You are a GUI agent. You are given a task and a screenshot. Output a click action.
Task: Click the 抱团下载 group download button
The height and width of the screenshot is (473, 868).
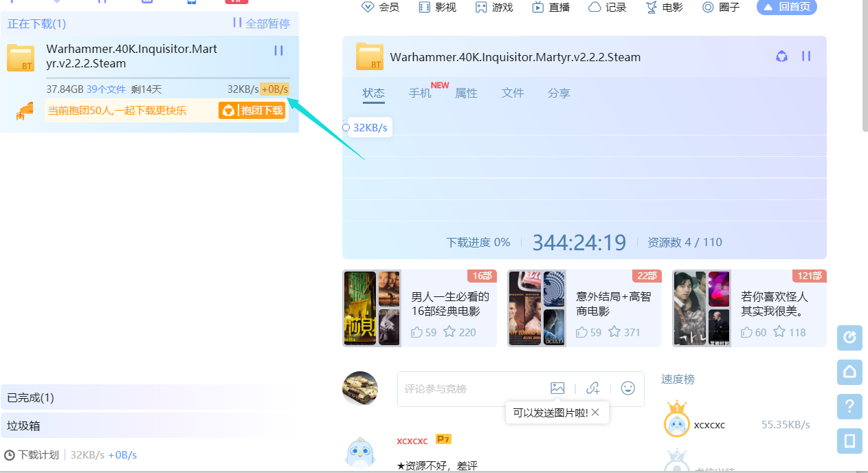click(x=252, y=109)
